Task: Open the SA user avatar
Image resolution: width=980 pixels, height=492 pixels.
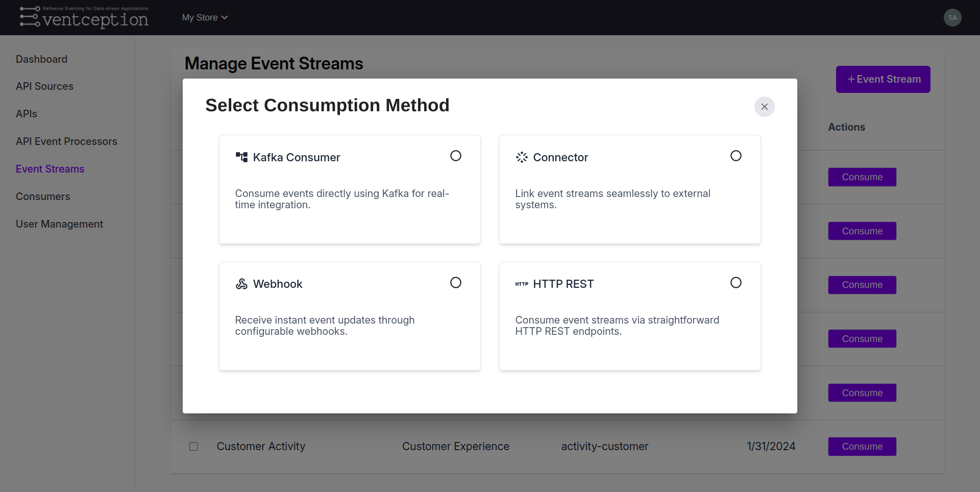Action: pyautogui.click(x=952, y=17)
